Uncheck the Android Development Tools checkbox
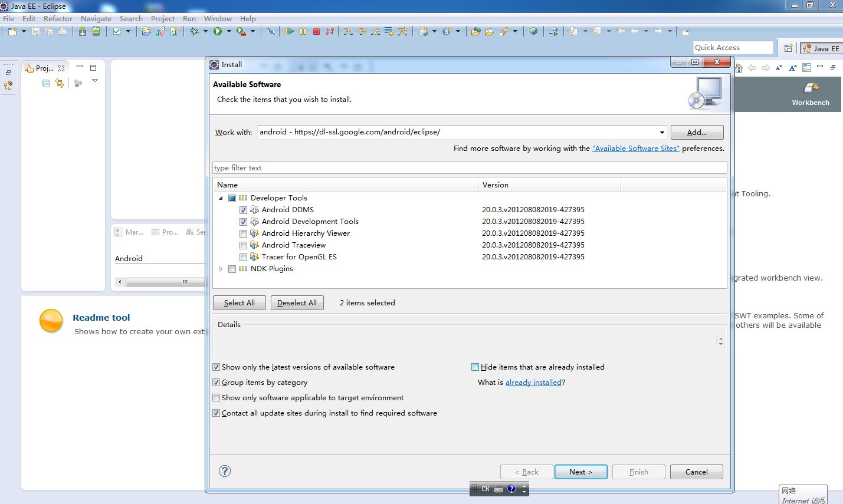The width and height of the screenshot is (843, 504). [243, 222]
